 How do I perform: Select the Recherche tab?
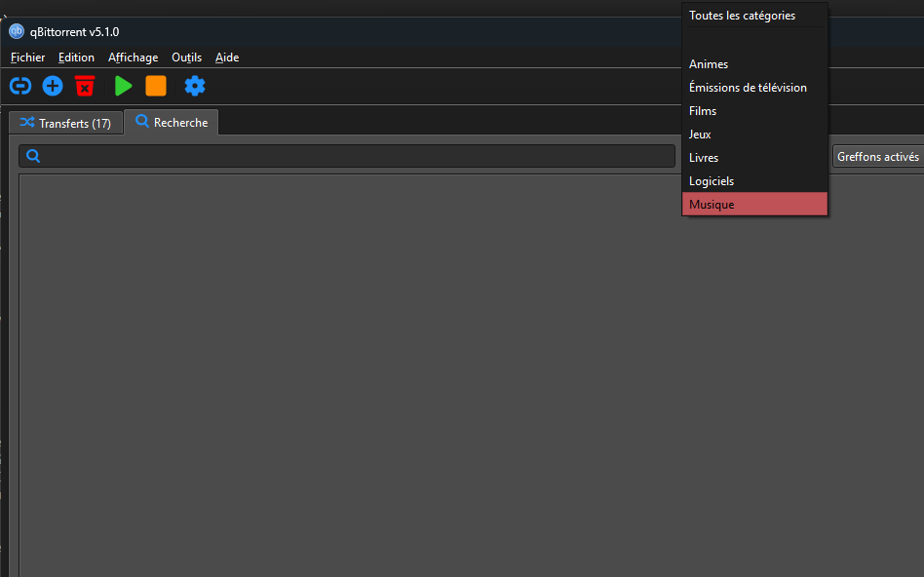(172, 123)
